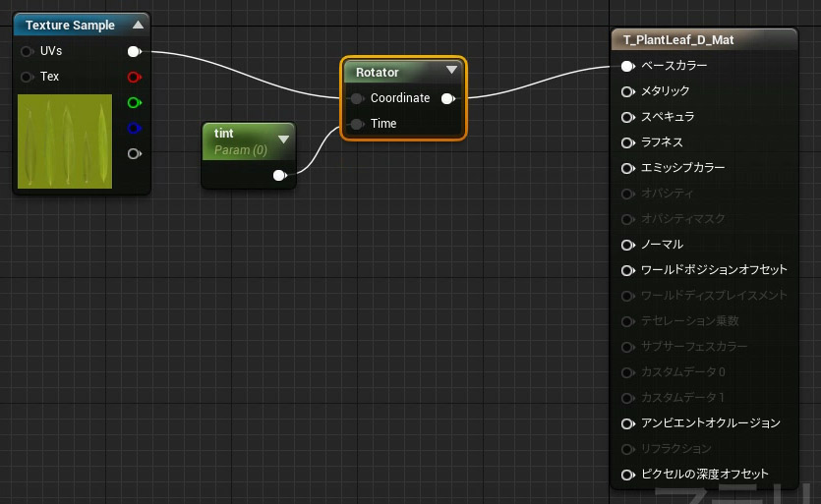Select the Texture Sample node title
This screenshot has height=504, width=821.
point(70,25)
